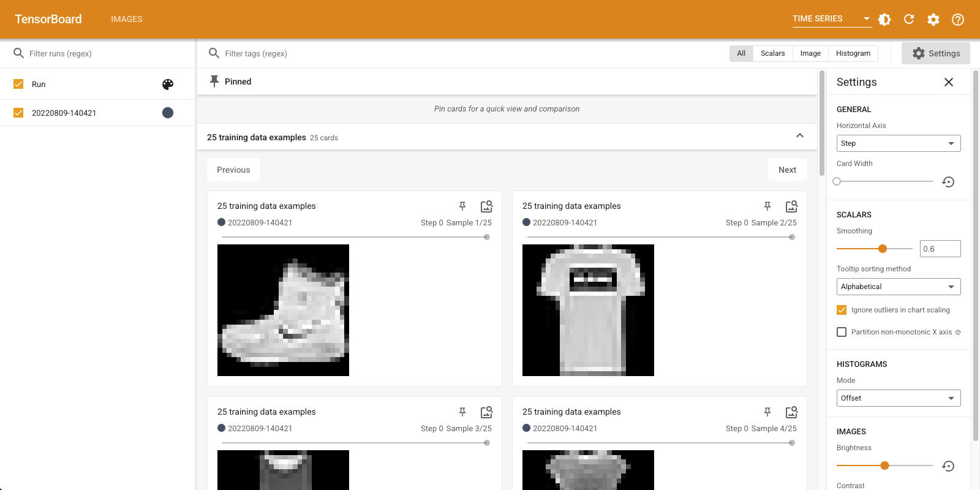Click the step slider on Sample 3/25 card
Image resolution: width=980 pixels, height=490 pixels.
pos(355,443)
